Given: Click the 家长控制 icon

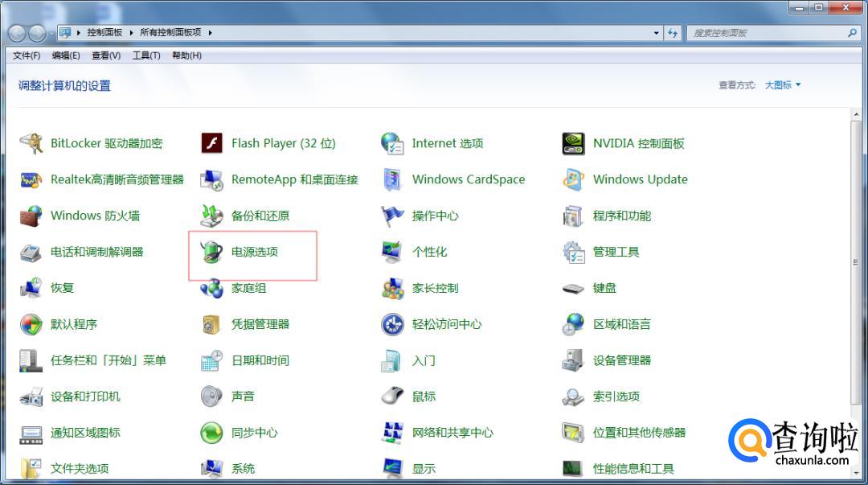Looking at the screenshot, I should (392, 288).
